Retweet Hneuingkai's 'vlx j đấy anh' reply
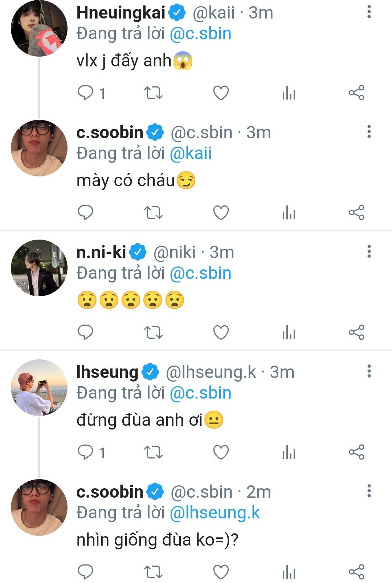The width and height of the screenshot is (392, 583). click(153, 93)
